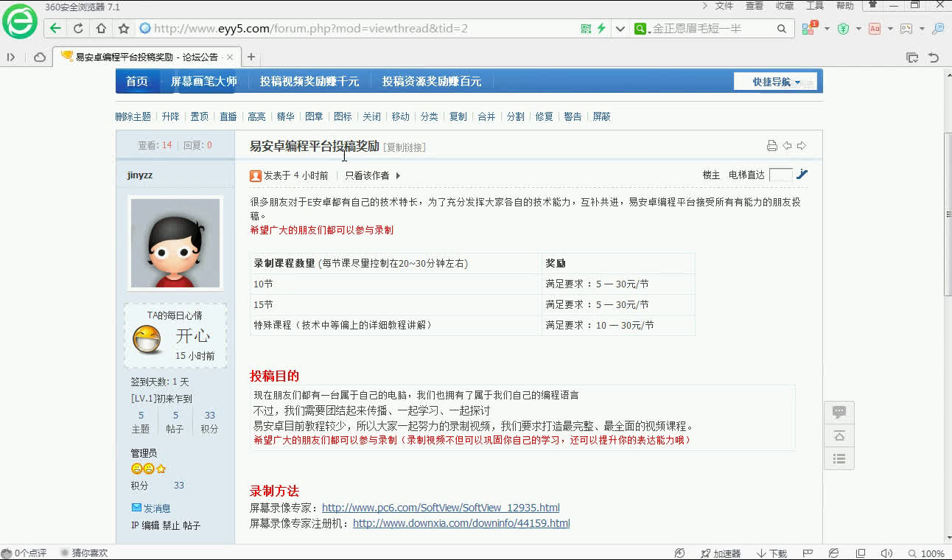Bookmark this page with the star icon
This screenshot has height=560, width=952.
tap(124, 29)
